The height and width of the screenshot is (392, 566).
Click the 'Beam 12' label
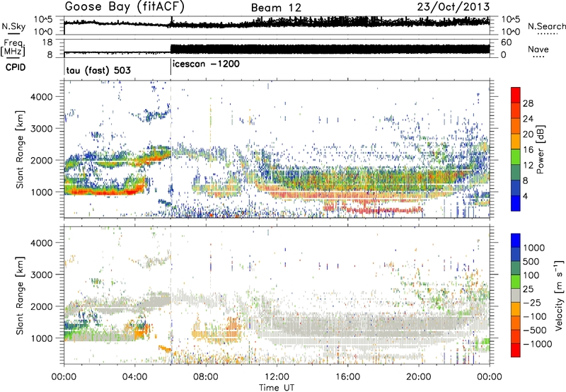click(x=276, y=8)
